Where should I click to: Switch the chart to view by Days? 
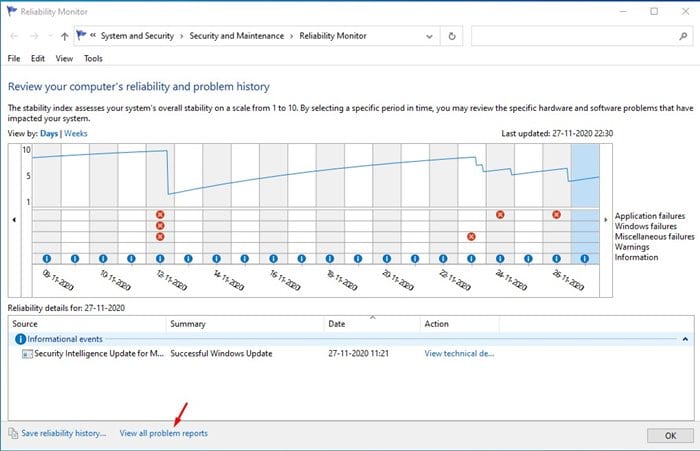point(49,134)
